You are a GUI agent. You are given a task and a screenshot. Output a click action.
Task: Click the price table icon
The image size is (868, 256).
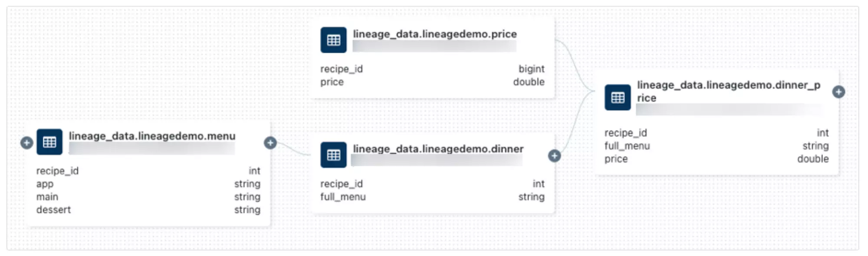[333, 40]
